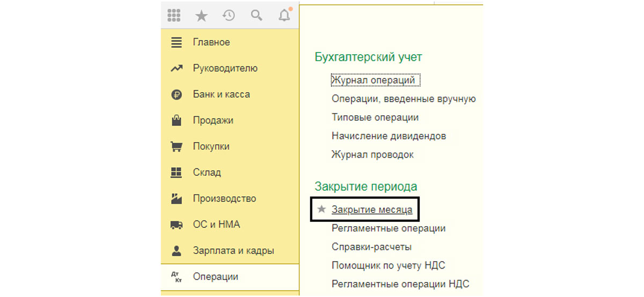Image resolution: width=644 pixels, height=297 pixels.
Task: Open Справки-расчеты link
Action: [x=372, y=247]
